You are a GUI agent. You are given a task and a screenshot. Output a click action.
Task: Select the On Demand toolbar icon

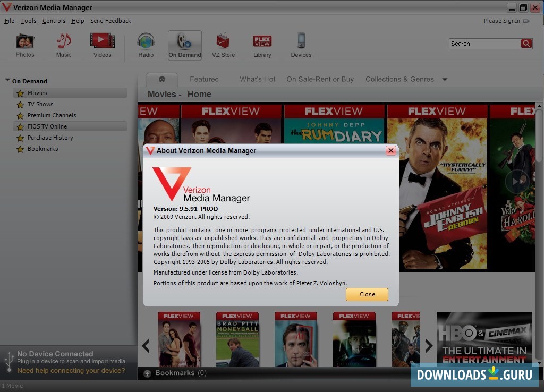pyautogui.click(x=184, y=46)
